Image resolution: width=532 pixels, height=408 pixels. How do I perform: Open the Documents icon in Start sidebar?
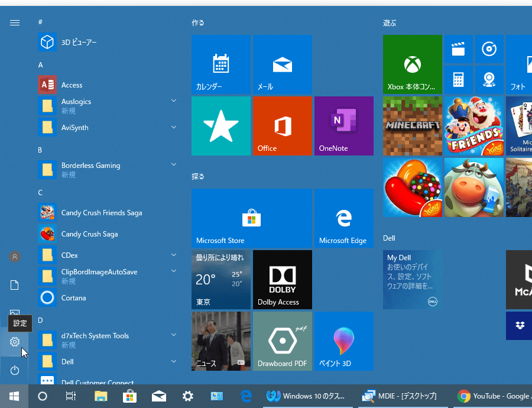(x=15, y=285)
